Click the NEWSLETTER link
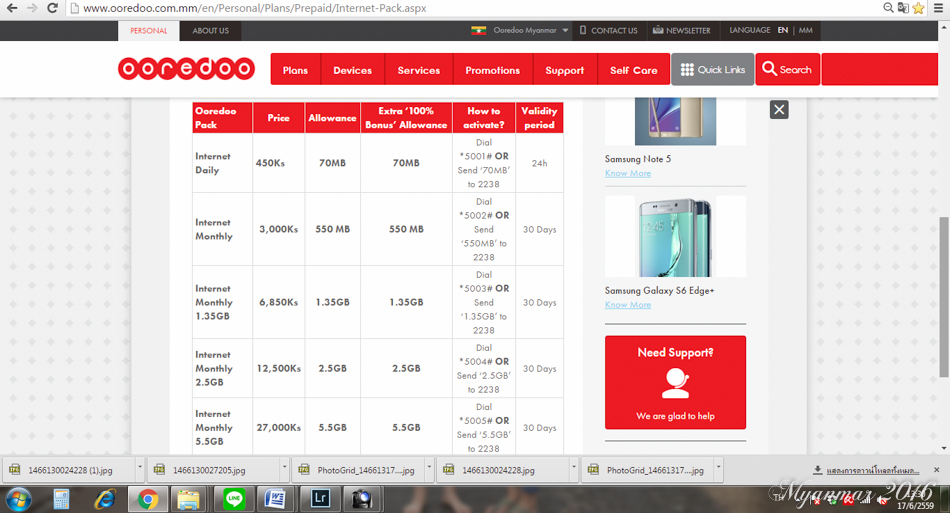 (x=682, y=30)
